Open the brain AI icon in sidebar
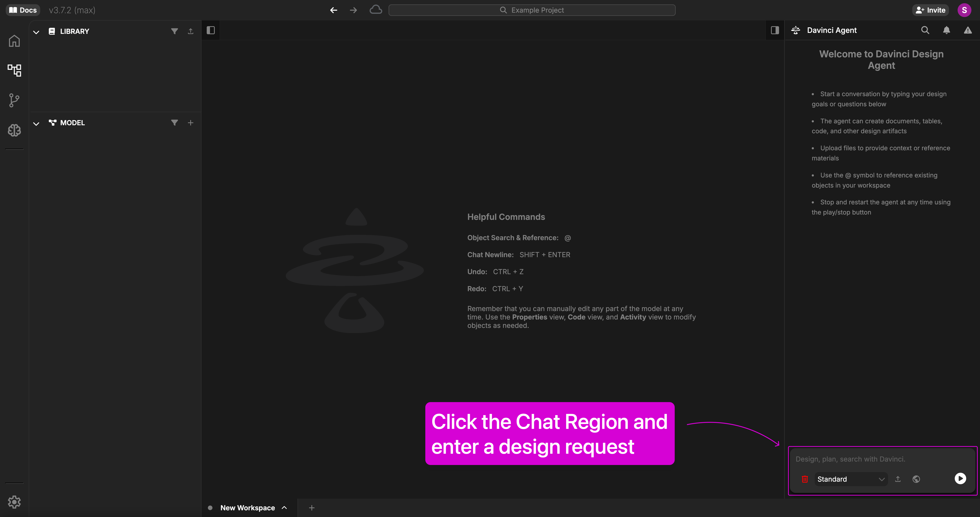 (x=14, y=130)
